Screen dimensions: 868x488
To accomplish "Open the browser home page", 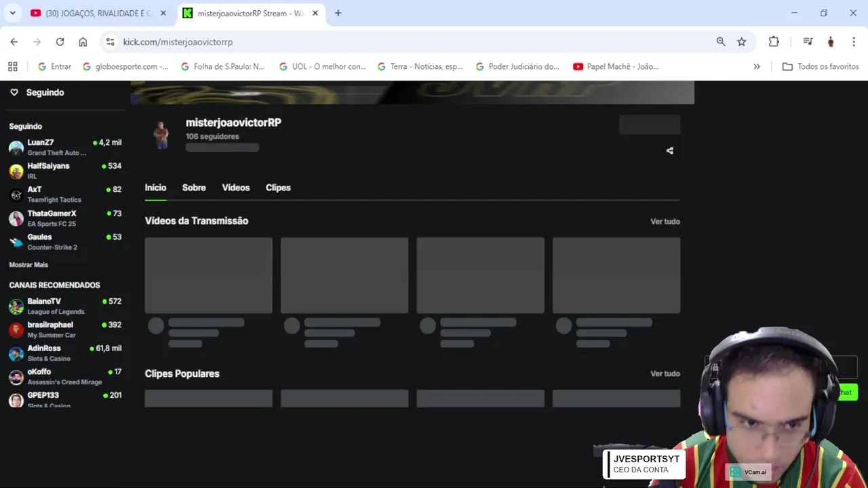I will [83, 42].
